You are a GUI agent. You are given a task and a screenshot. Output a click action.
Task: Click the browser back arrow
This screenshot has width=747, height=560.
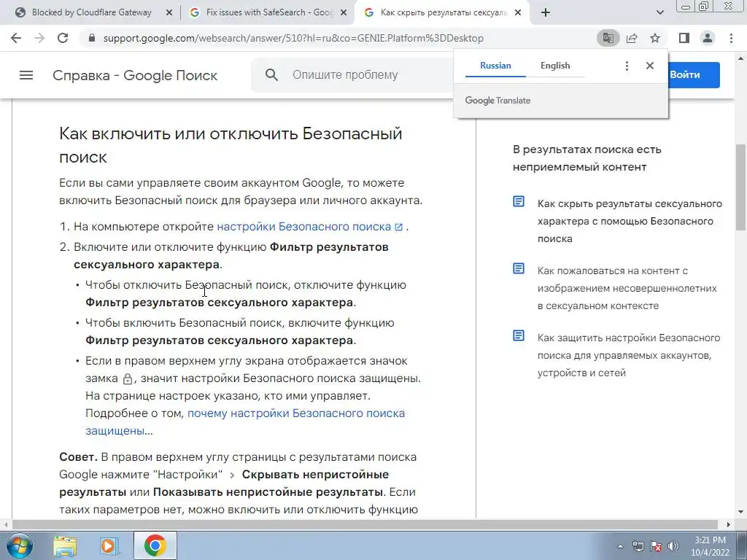[x=16, y=38]
